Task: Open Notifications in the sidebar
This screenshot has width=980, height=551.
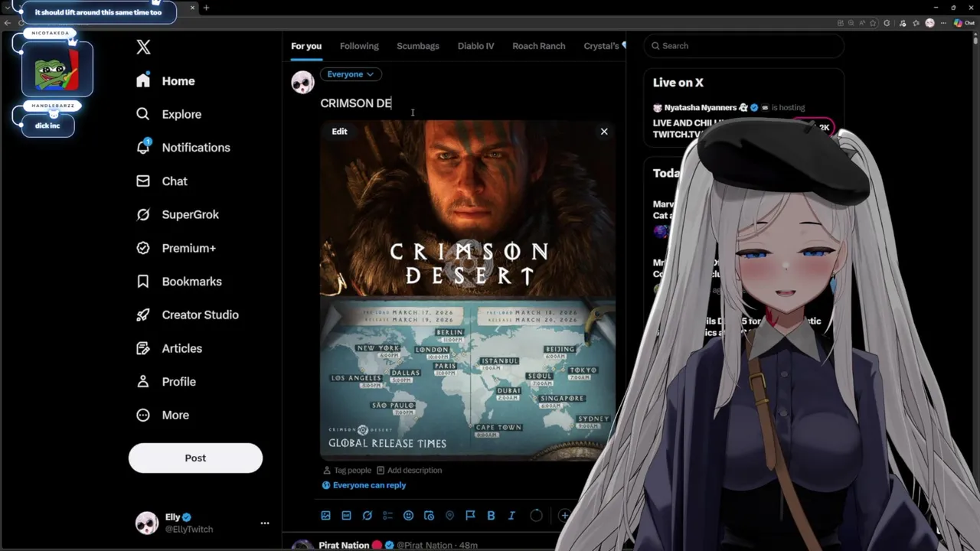Action: (x=182, y=148)
